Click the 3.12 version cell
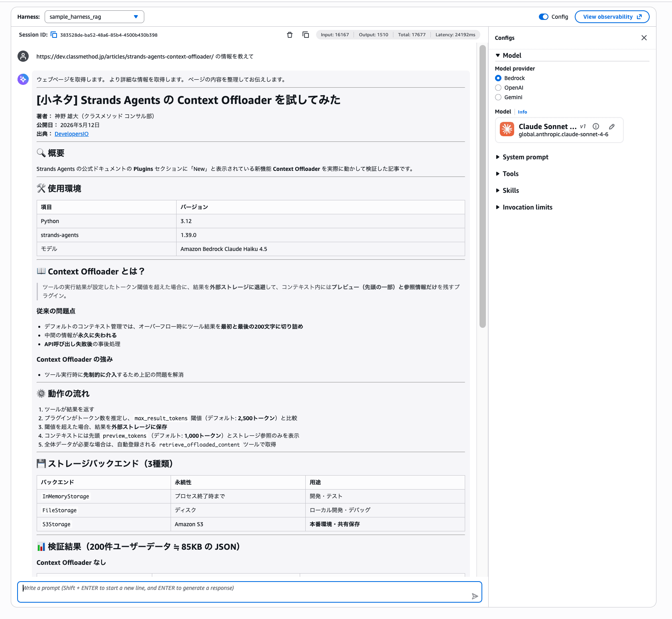 click(x=320, y=221)
